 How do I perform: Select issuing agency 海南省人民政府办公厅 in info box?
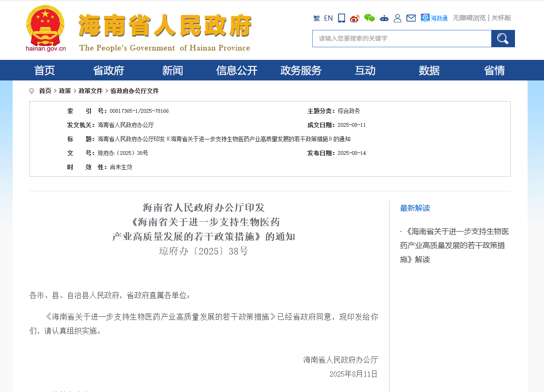(x=125, y=125)
